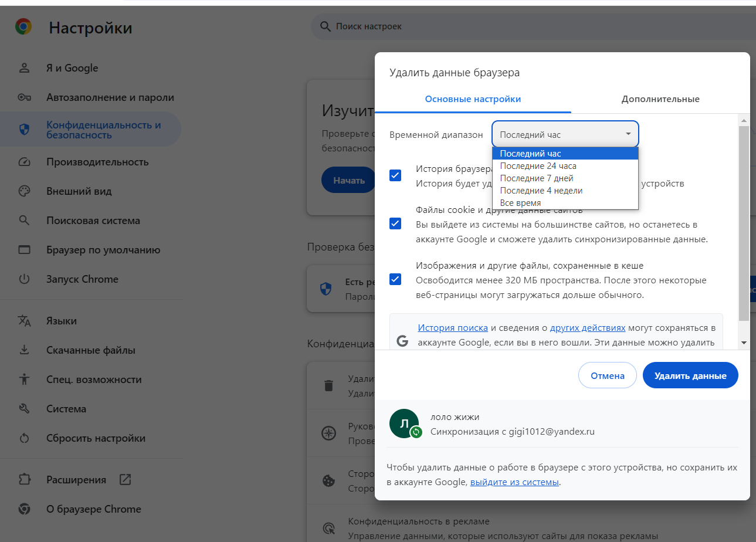Click the Поиск настроек search field
Viewport: 756px width, 542px height.
(x=534, y=26)
